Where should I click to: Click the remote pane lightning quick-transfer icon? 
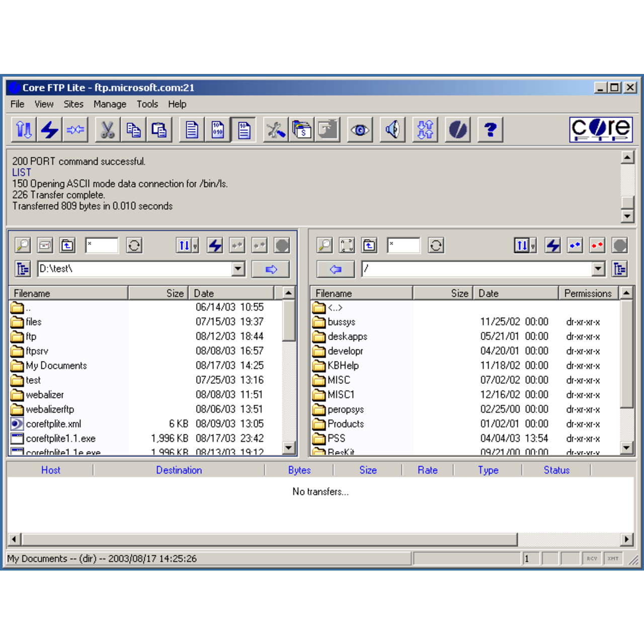[x=553, y=246]
